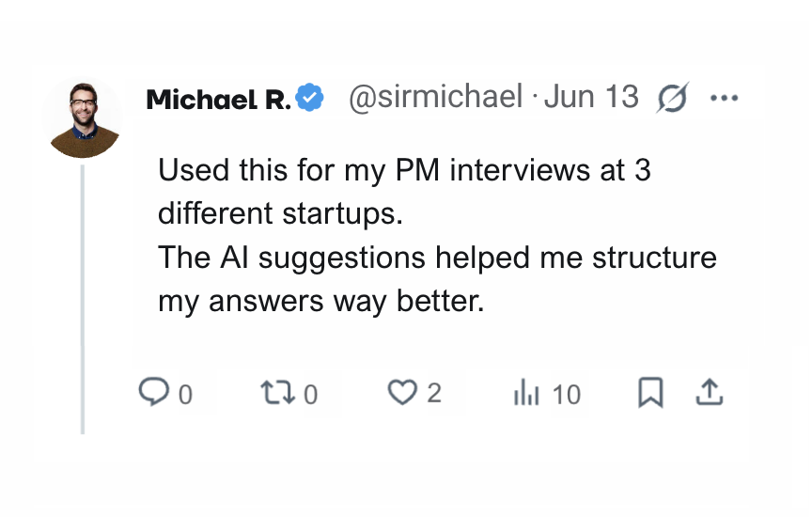
Task: Click the vertical thread line below avatar
Action: pyautogui.click(x=84, y=299)
